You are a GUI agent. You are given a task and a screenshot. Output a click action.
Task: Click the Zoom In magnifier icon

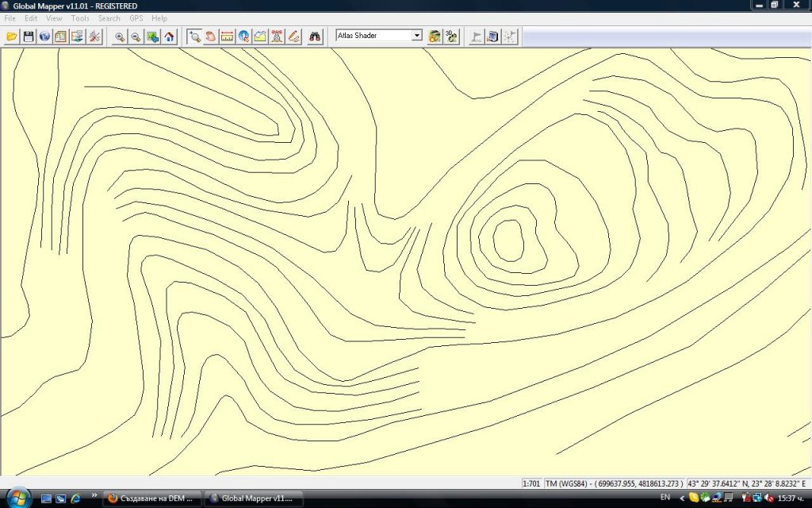click(x=120, y=37)
